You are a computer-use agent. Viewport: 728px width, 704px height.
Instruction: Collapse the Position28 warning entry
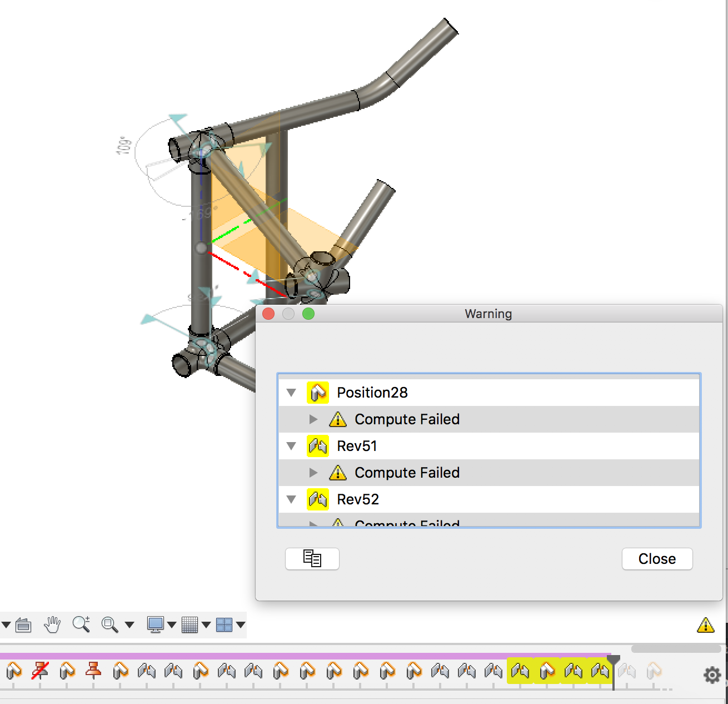click(x=291, y=392)
